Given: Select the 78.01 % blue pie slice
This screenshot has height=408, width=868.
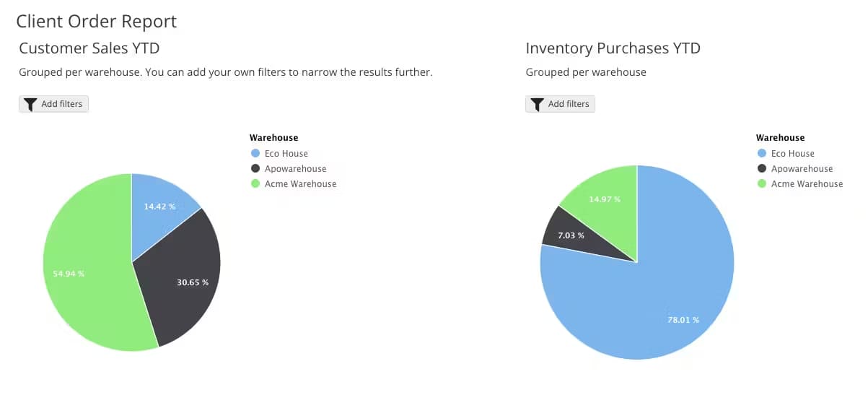Looking at the screenshot, I should 664,303.
